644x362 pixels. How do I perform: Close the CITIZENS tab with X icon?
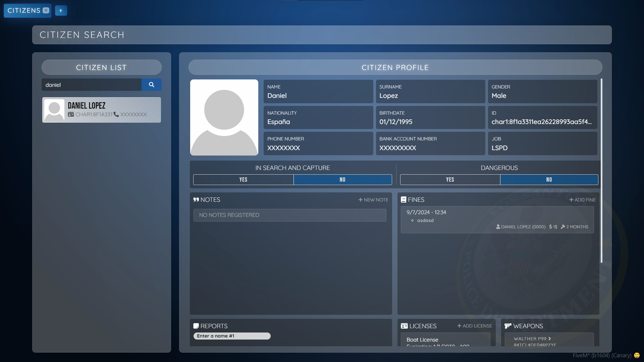(x=46, y=10)
